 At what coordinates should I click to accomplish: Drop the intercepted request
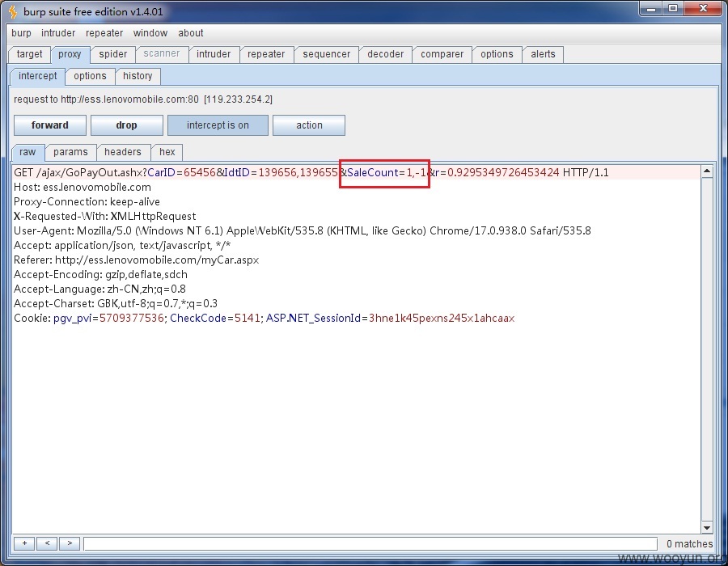(x=126, y=125)
